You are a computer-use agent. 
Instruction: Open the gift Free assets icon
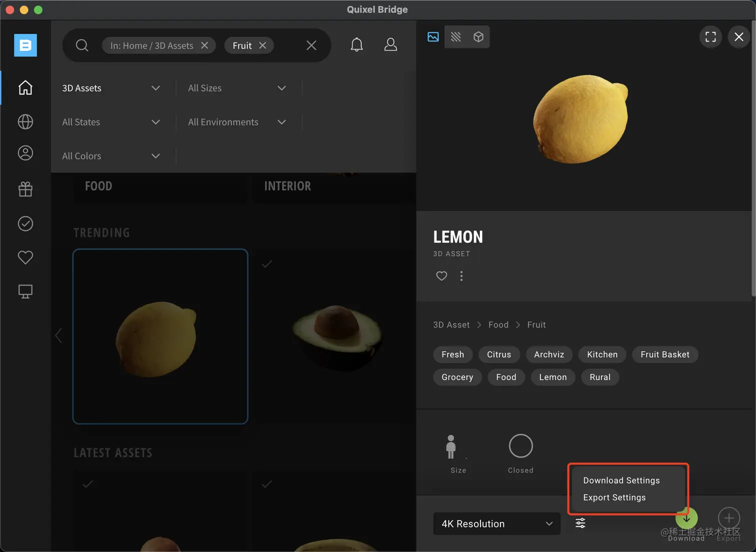click(25, 189)
